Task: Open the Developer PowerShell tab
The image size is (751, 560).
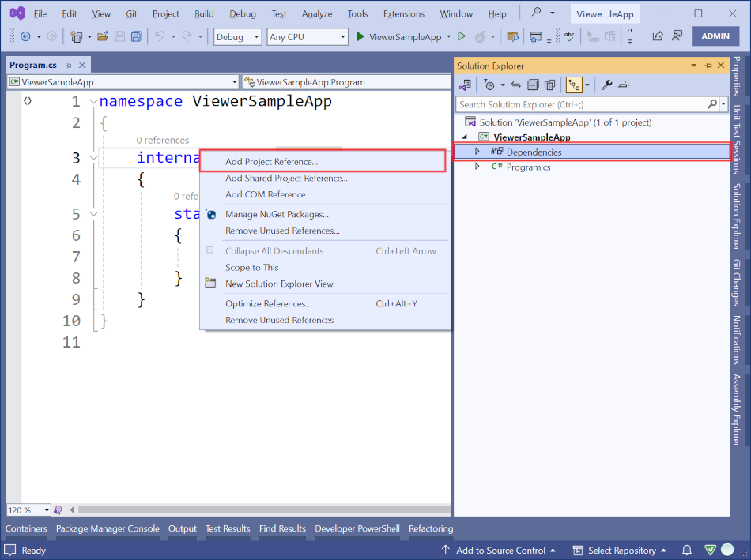Action: coord(357,528)
